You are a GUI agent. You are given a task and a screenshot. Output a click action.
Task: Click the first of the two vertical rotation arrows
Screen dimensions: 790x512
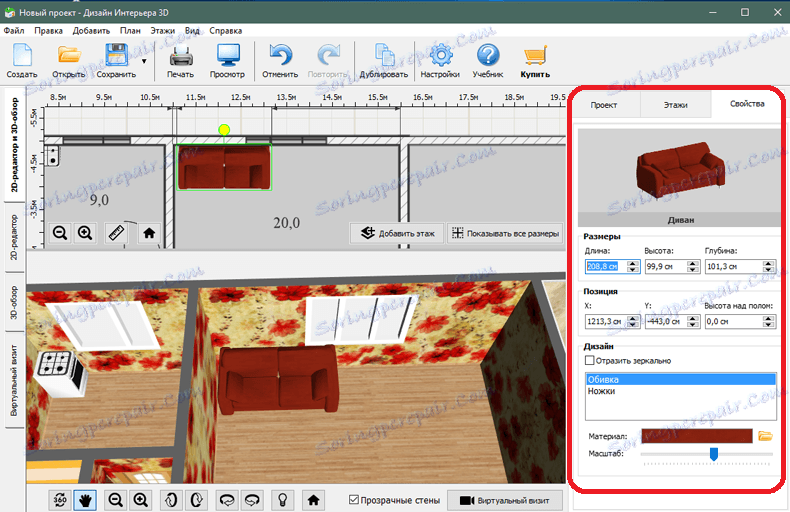(171, 500)
